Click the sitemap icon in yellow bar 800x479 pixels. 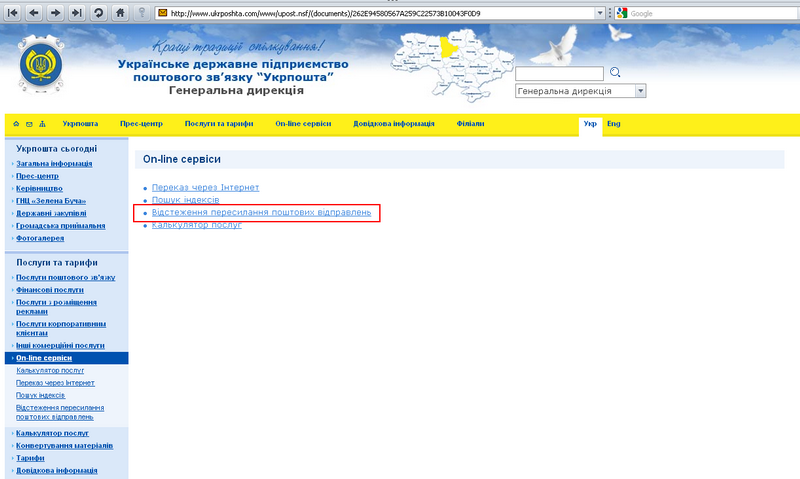[42, 124]
